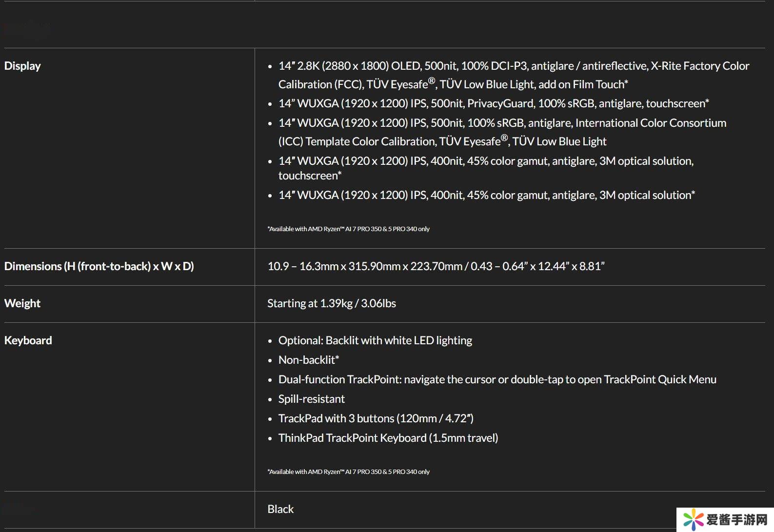This screenshot has width=774, height=532.
Task: Click the Non-backlit keyboard option
Action: [x=308, y=360]
